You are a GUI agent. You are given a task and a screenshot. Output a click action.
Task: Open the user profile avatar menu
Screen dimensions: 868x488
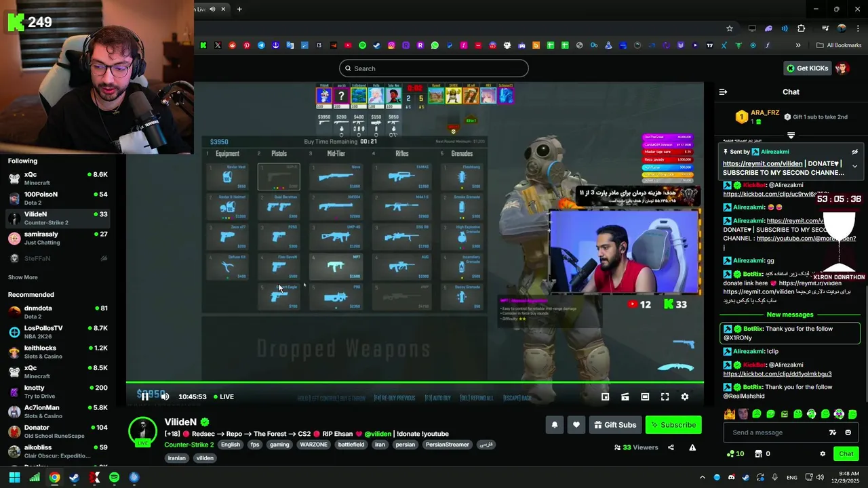click(842, 68)
